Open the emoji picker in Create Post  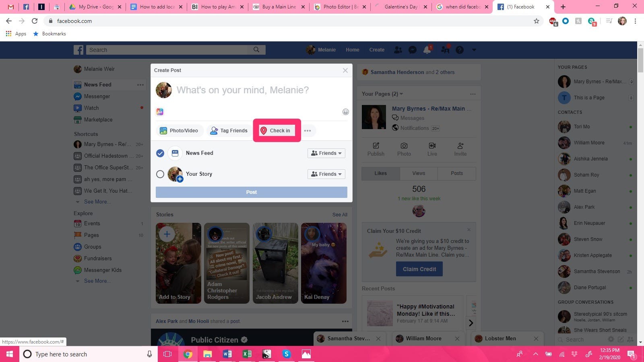345,112
